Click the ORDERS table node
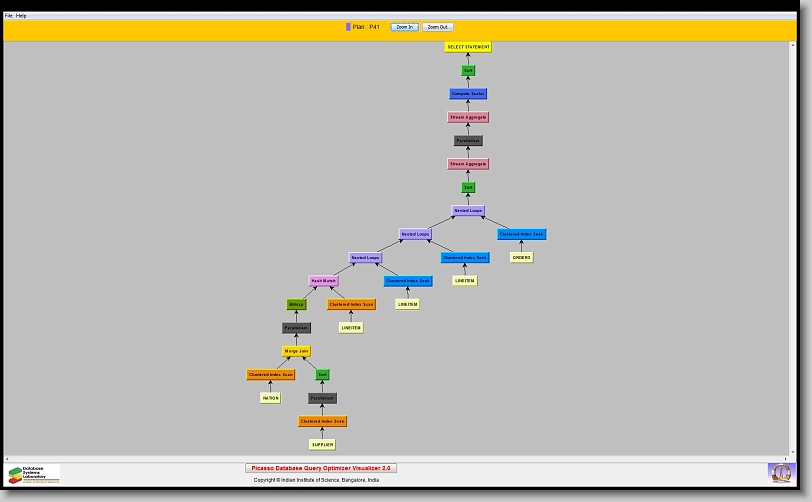 pyautogui.click(x=521, y=257)
